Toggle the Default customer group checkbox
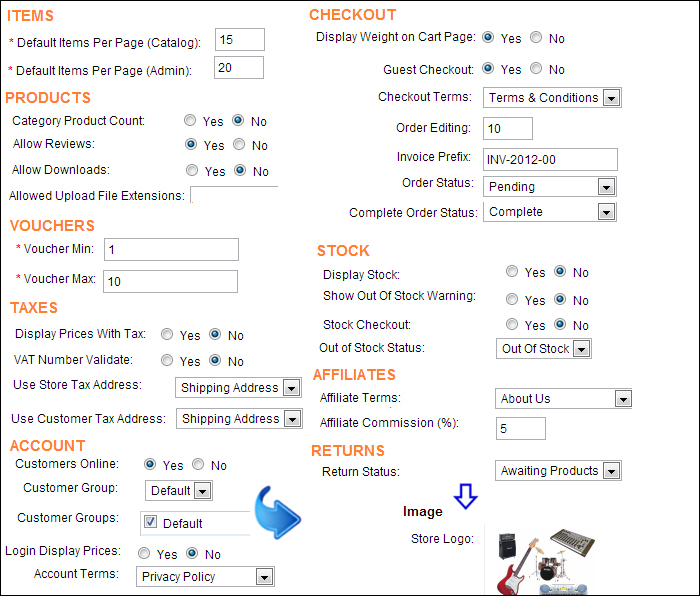 click(151, 522)
